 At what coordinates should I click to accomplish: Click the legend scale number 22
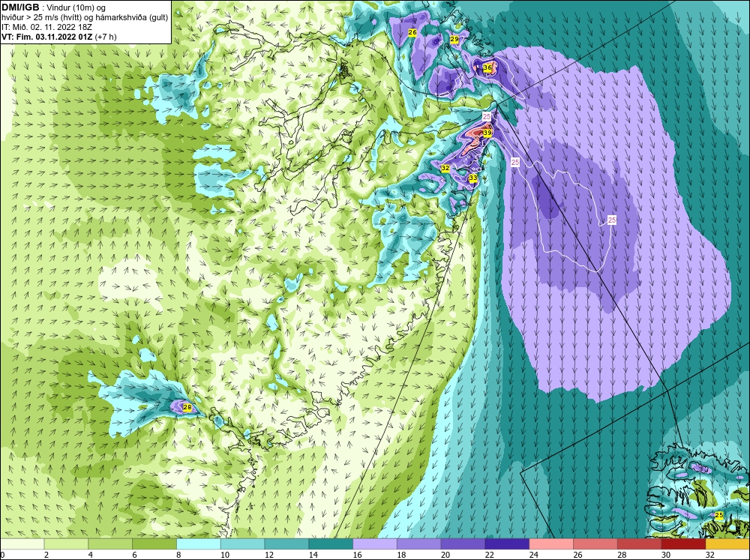pos(489,555)
